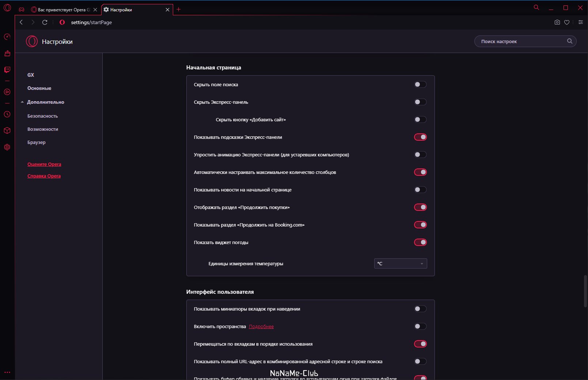Toggle Включить пространства switch
The height and width of the screenshot is (380, 588).
(420, 326)
